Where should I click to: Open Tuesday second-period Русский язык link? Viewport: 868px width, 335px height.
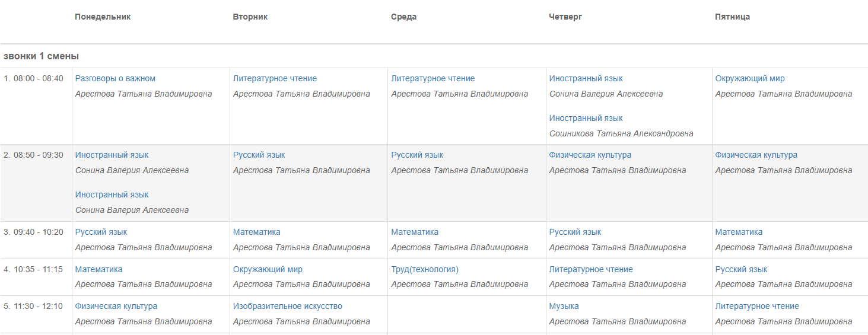pos(259,155)
